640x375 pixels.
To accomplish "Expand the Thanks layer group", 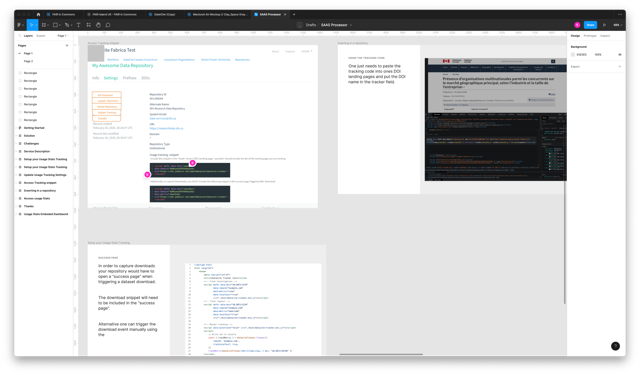I will coord(17,206).
